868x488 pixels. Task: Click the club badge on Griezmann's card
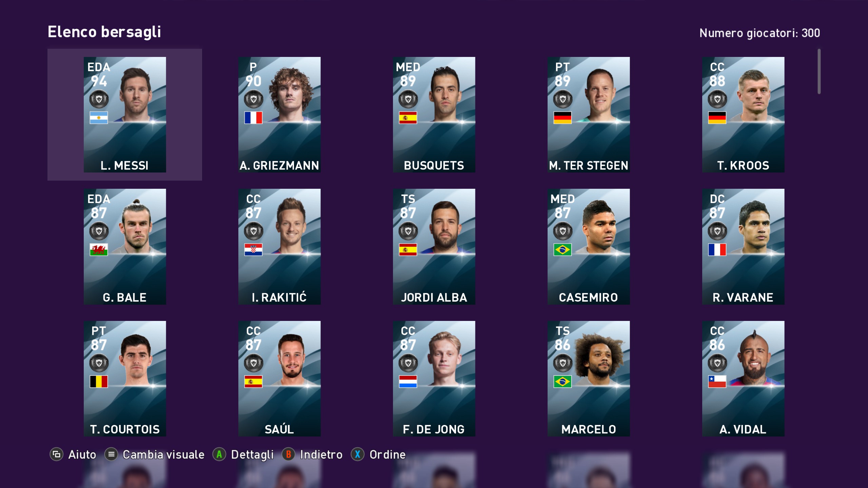tap(253, 99)
